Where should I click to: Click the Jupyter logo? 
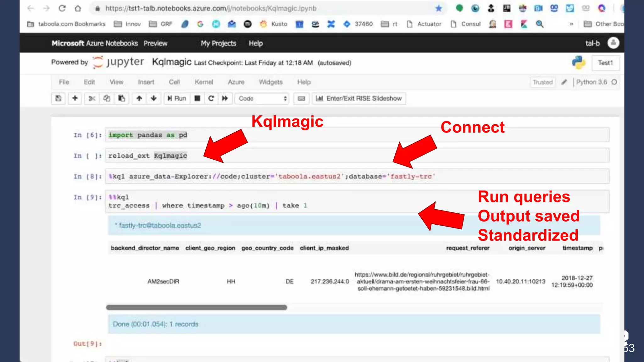(118, 62)
